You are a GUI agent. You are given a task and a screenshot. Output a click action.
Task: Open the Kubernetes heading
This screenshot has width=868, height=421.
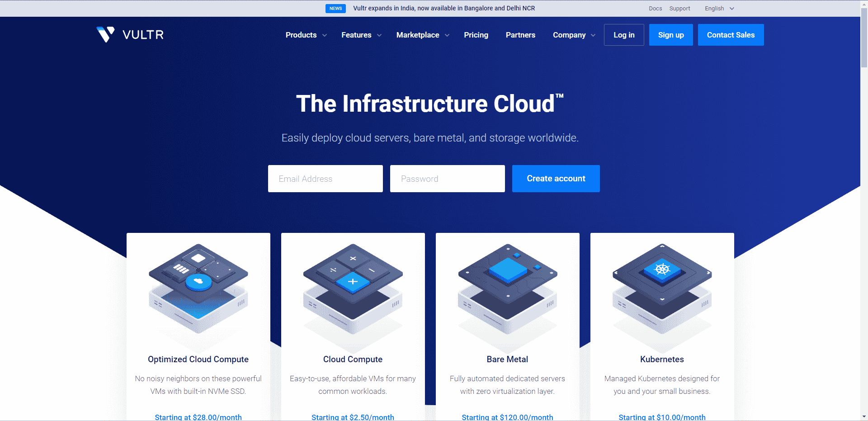coord(662,359)
